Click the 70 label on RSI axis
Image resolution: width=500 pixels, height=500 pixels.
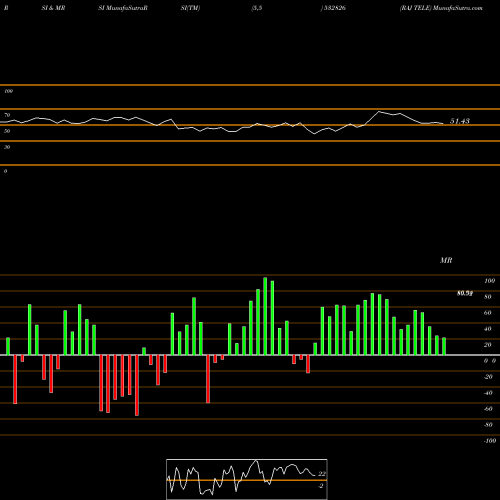pyautogui.click(x=7, y=115)
